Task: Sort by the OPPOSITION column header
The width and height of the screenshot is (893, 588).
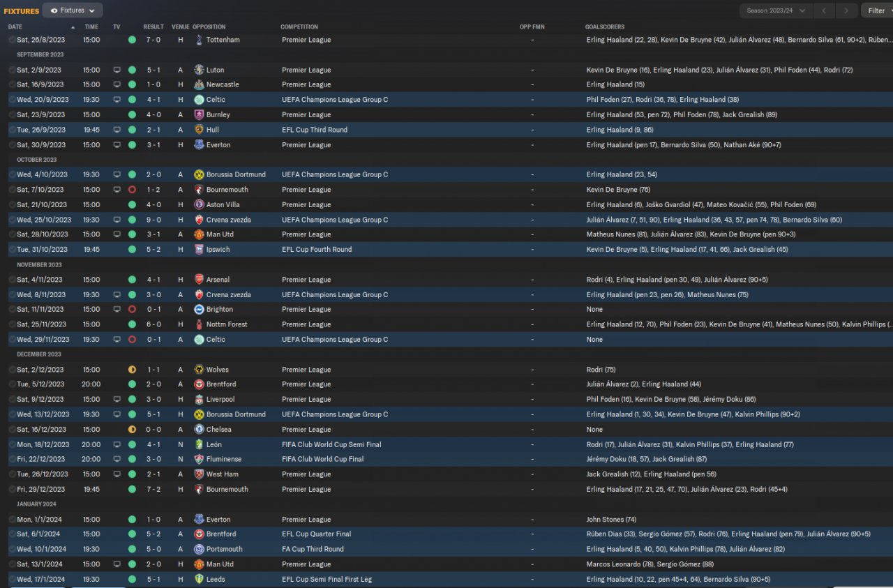Action: pos(209,27)
